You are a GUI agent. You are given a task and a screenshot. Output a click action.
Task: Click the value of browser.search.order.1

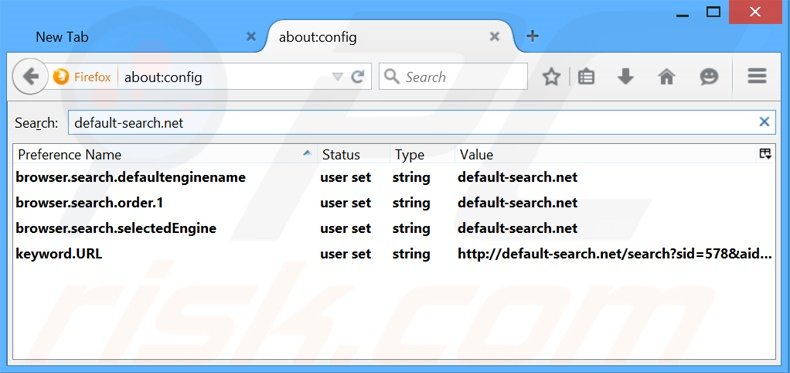click(x=517, y=203)
